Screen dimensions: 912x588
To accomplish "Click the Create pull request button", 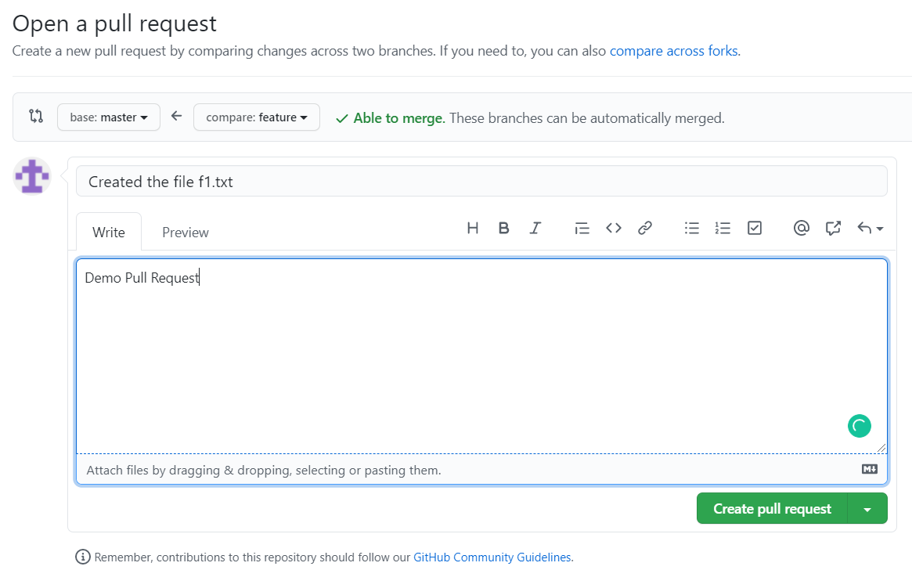I will tap(771, 508).
